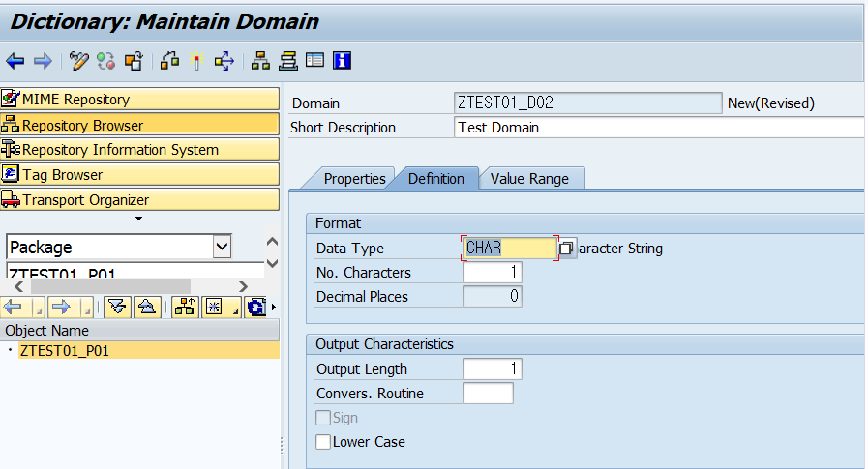The width and height of the screenshot is (868, 469).
Task: Show more navigator toolbar buttons arrow
Action: (x=274, y=307)
